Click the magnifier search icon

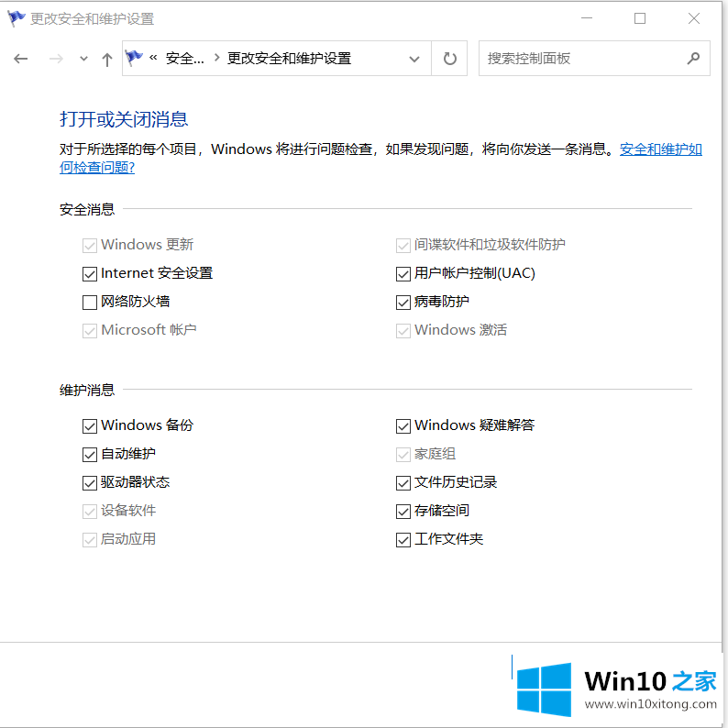pyautogui.click(x=693, y=59)
